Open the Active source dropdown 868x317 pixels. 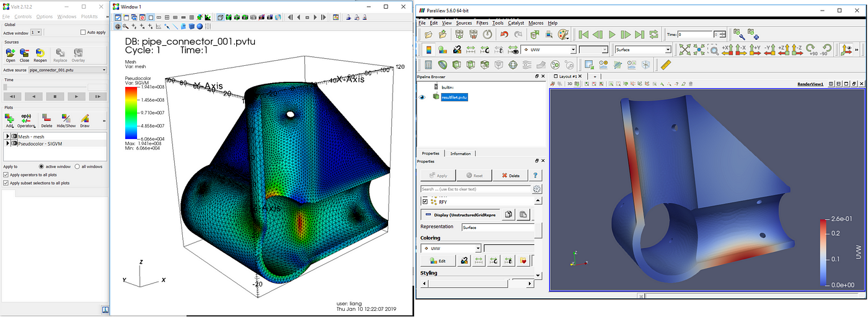[68, 70]
